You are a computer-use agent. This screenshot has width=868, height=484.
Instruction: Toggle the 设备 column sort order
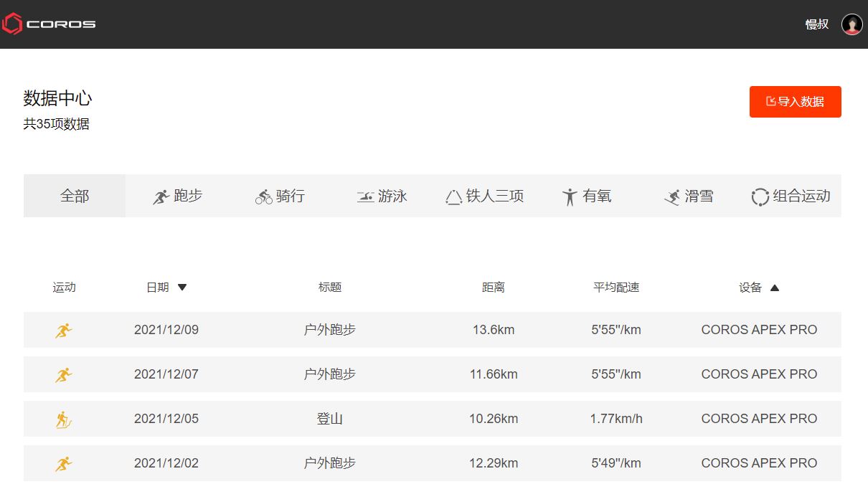tap(775, 287)
